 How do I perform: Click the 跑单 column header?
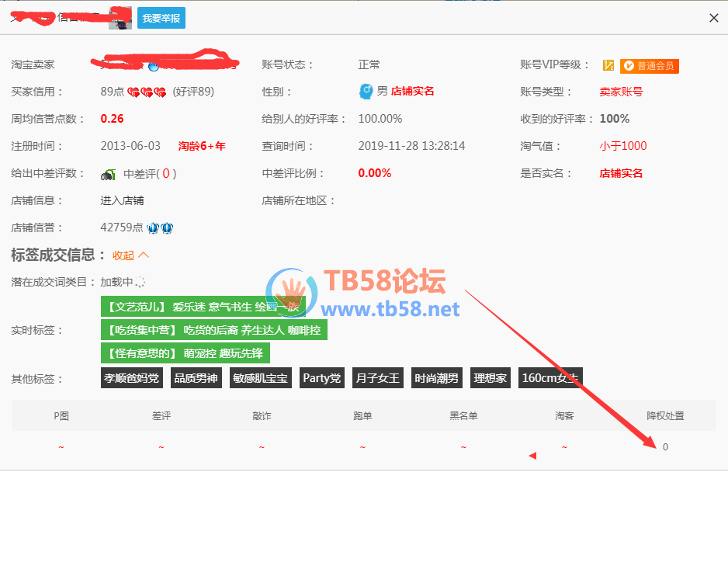pos(362,415)
